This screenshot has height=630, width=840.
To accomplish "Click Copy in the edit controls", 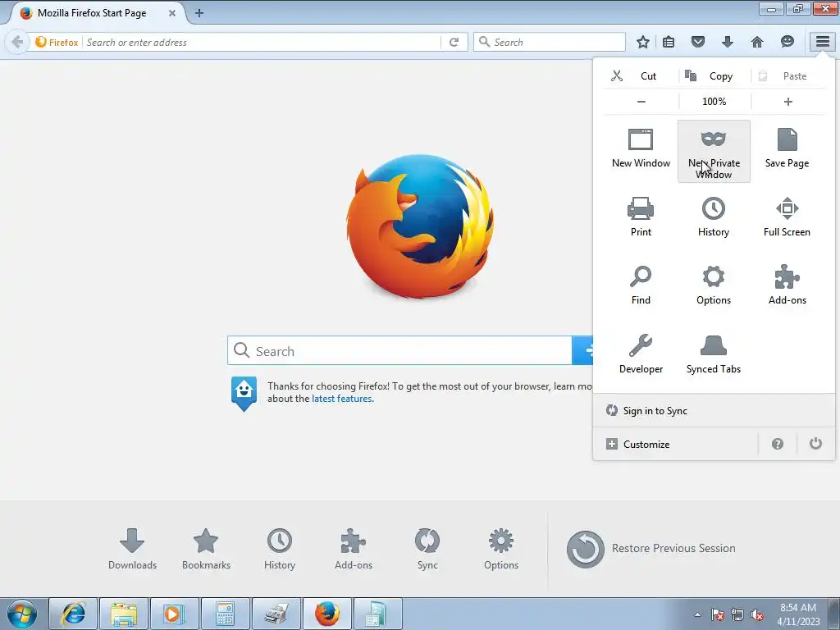I will pos(714,76).
